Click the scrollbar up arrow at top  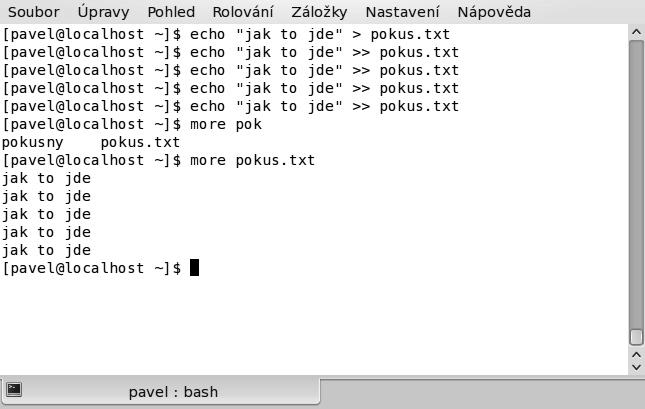pos(636,32)
